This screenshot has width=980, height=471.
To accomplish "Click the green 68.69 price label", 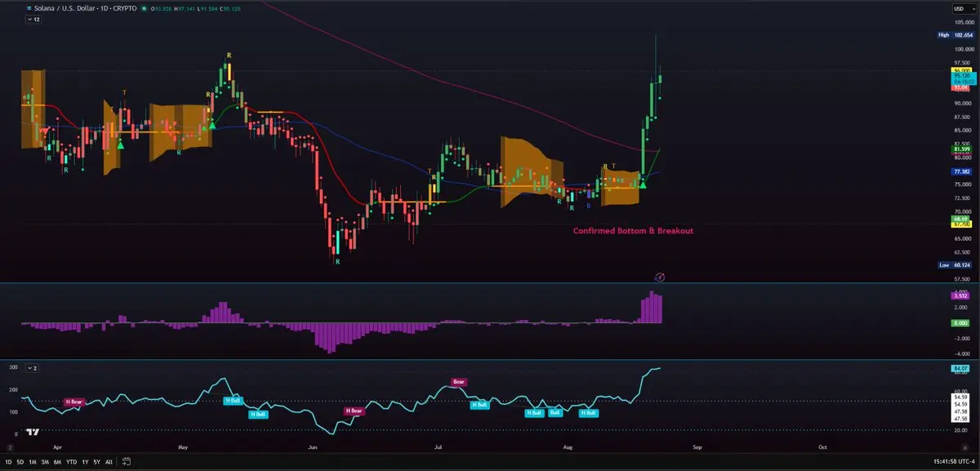I will [x=959, y=218].
